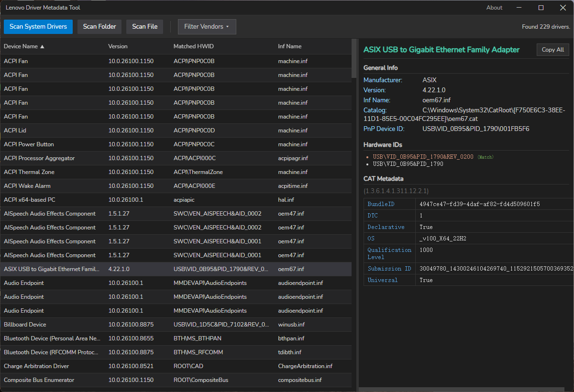The width and height of the screenshot is (574, 392).
Task: Click the Manufacturer value ASIX
Action: (430, 80)
